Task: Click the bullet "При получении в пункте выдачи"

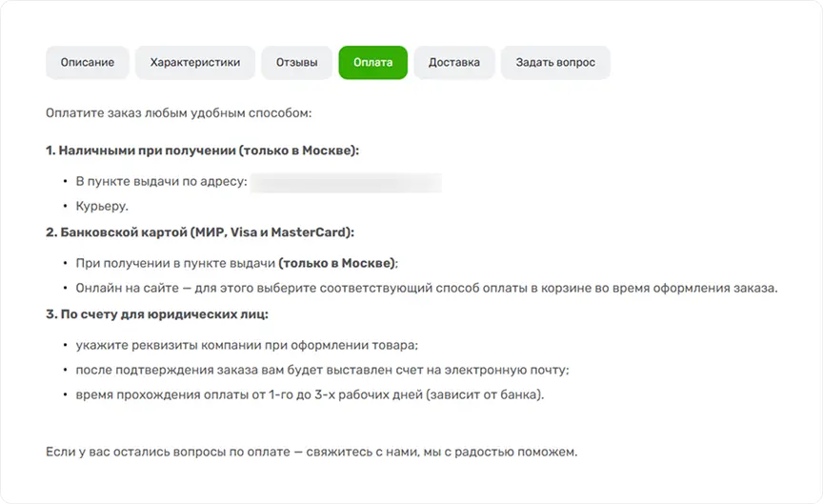Action: [175, 263]
